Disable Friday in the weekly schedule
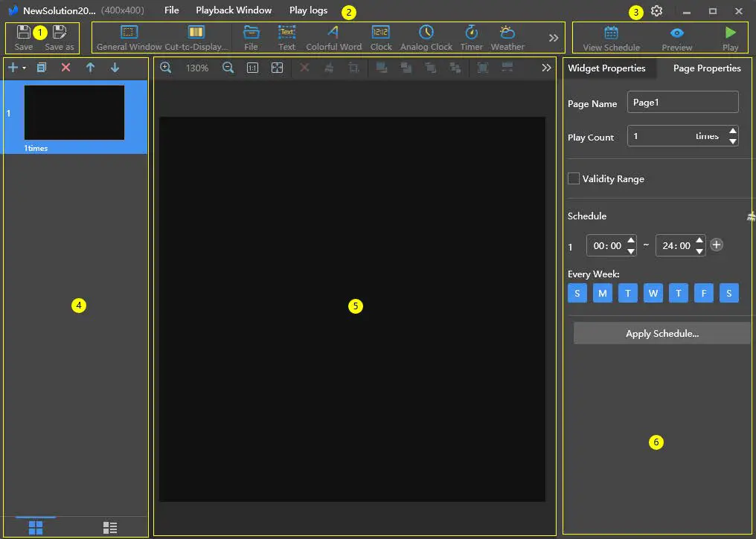Viewport: 756px width, 539px height. click(x=703, y=293)
